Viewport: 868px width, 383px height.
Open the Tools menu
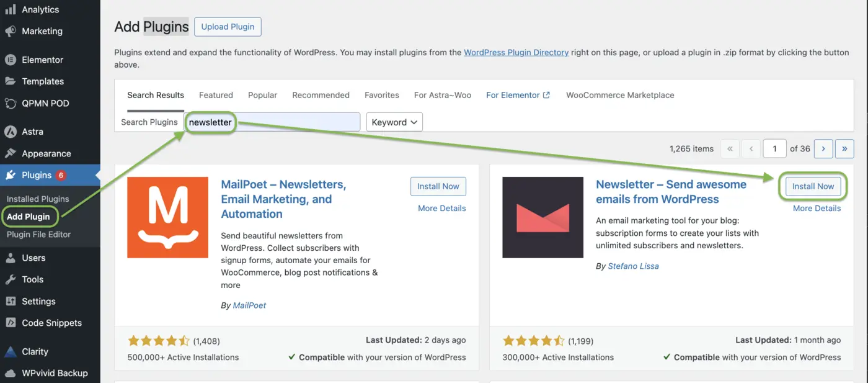(x=33, y=279)
